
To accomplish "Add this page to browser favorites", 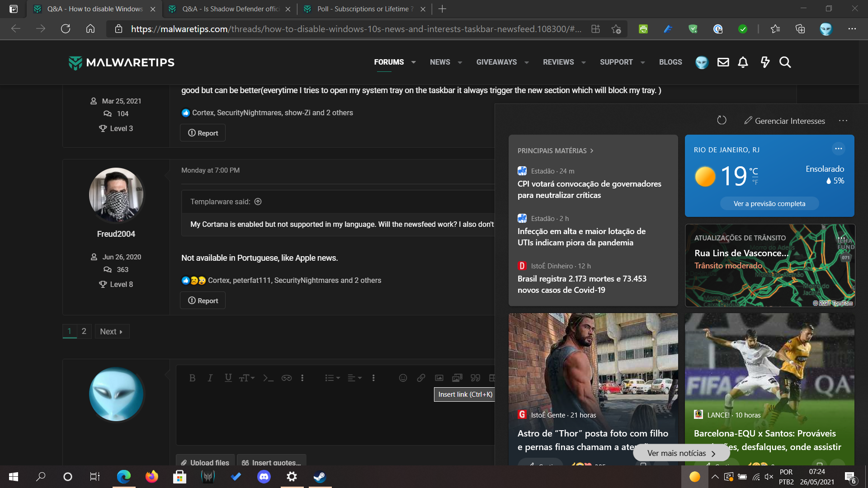I will point(616,29).
